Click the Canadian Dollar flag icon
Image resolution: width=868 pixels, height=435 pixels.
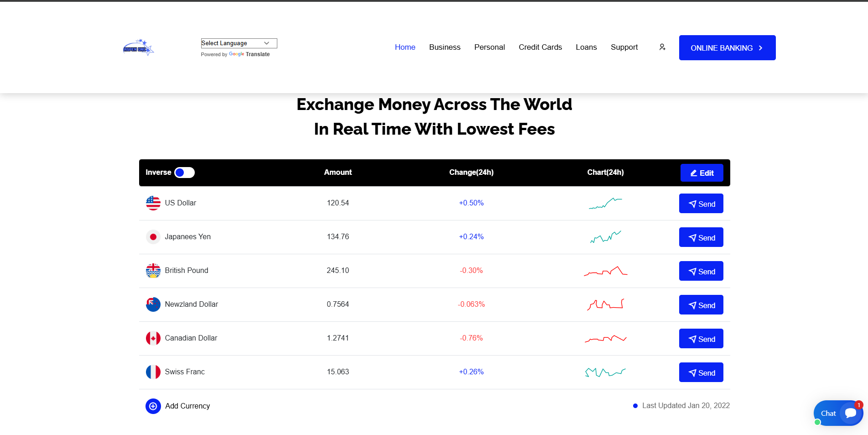click(x=153, y=338)
